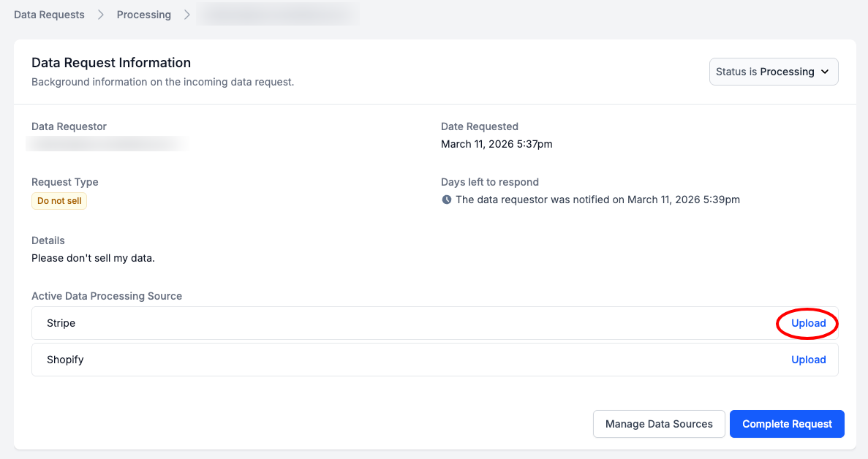Upload data for the Stripe source

click(808, 323)
